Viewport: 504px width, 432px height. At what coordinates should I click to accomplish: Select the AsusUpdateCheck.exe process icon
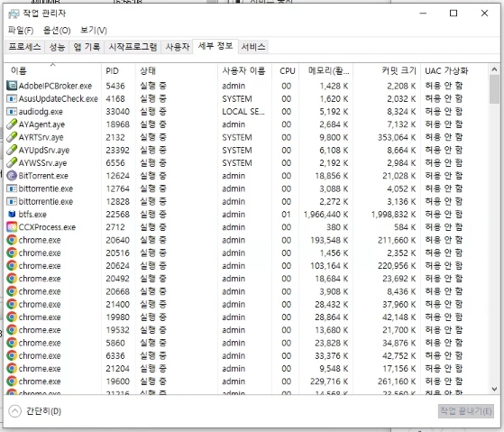(x=12, y=98)
